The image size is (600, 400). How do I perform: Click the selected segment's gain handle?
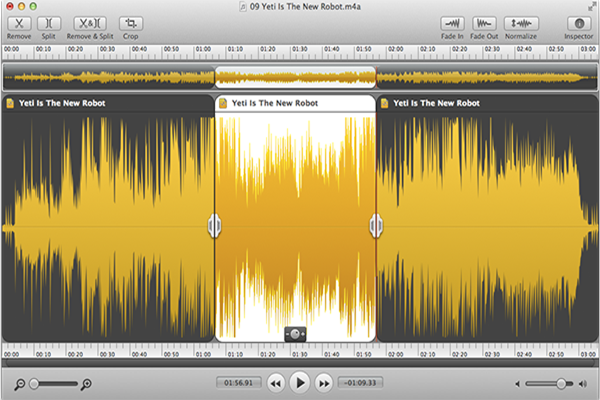[295, 332]
